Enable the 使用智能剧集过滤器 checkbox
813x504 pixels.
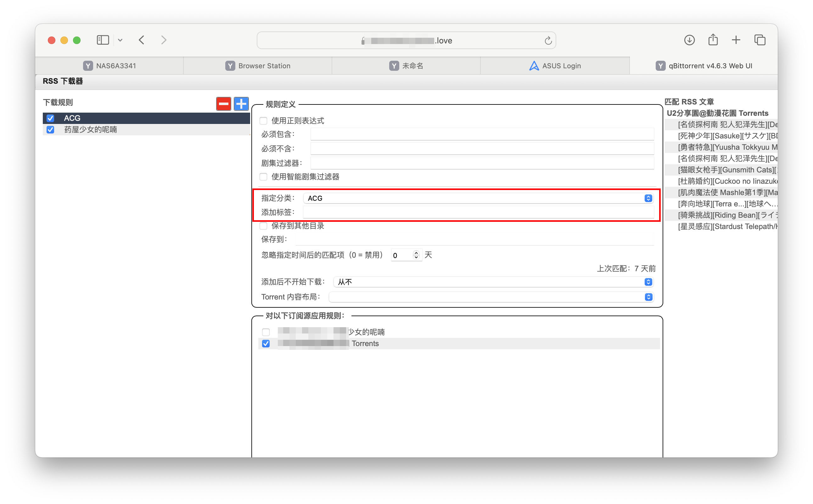pos(263,177)
